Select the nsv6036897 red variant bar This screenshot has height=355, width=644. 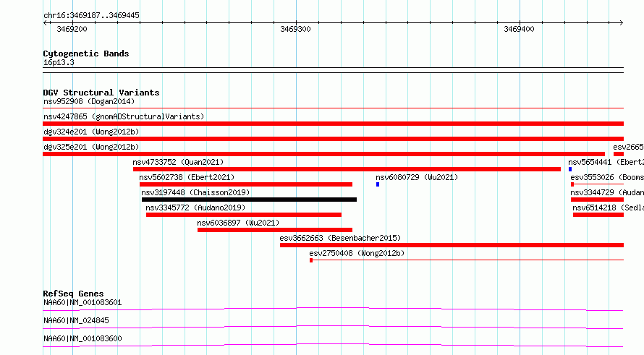tap(275, 230)
